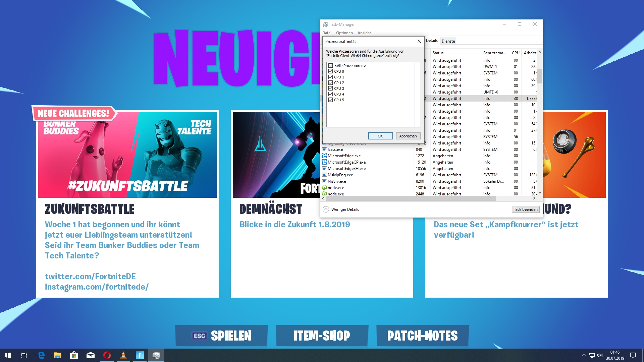644x362 pixels.
Task: Uncheck the CPU 0 checkbox
Action: tap(331, 71)
